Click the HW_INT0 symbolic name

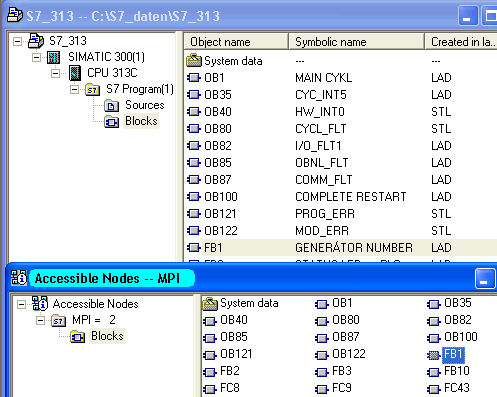pyautogui.click(x=320, y=112)
